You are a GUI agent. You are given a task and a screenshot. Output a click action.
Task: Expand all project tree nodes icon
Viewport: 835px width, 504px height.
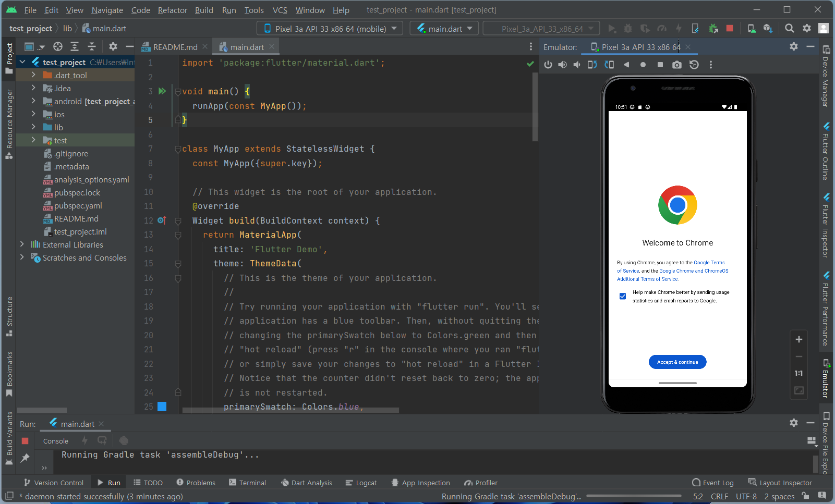tap(75, 46)
